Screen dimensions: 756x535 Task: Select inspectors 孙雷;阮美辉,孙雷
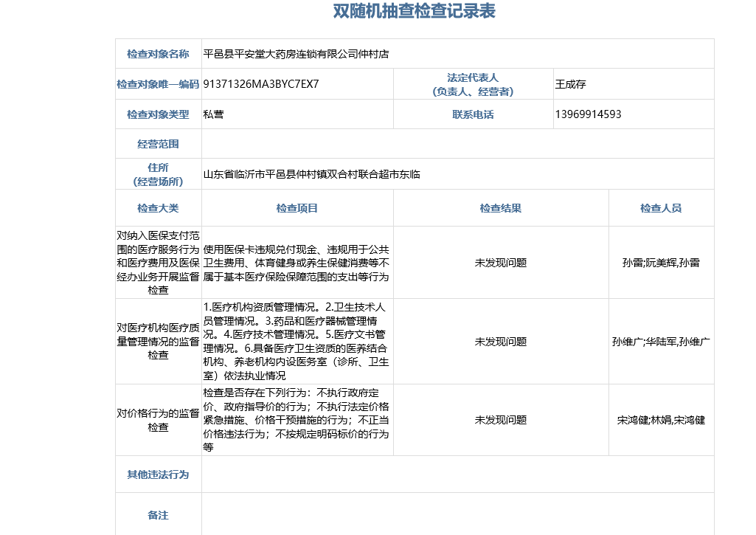(661, 263)
